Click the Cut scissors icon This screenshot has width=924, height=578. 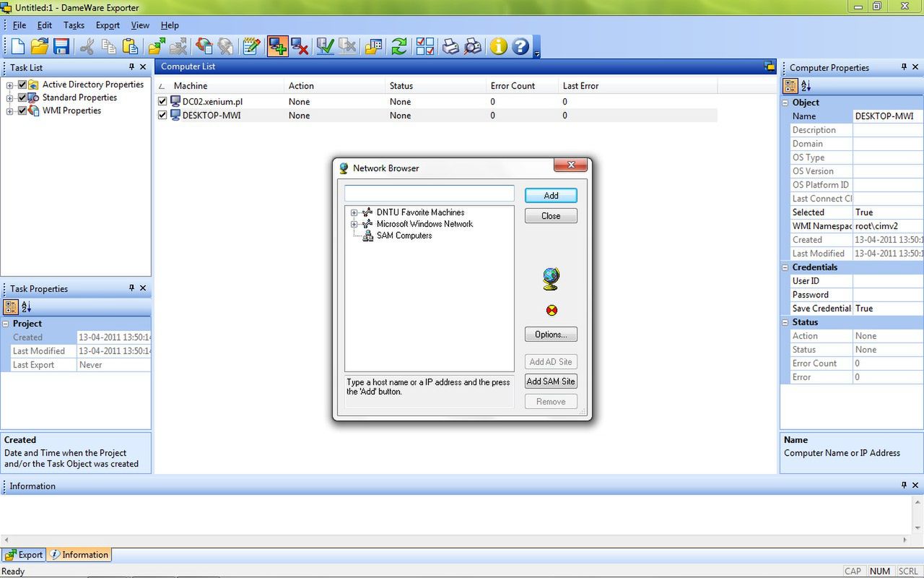87,46
